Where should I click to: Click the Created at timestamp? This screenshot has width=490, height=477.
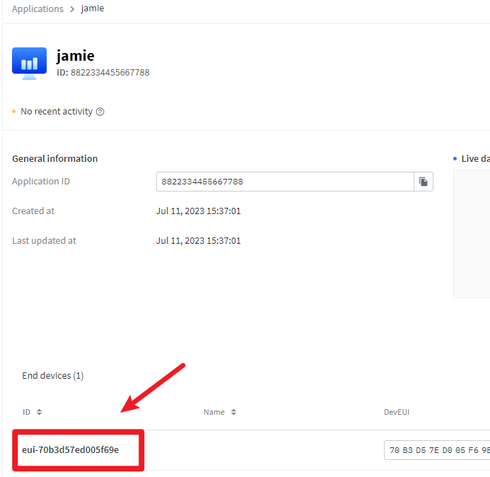[x=198, y=211]
